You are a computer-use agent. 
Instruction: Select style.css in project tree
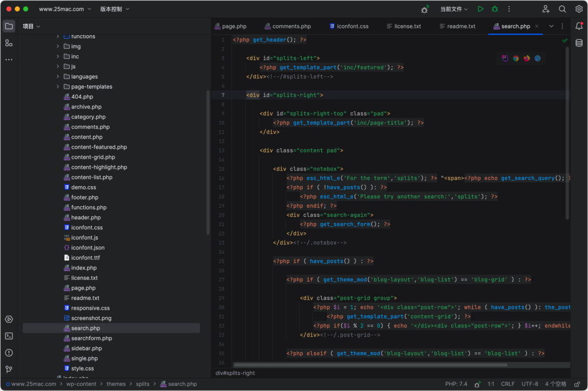tap(82, 368)
